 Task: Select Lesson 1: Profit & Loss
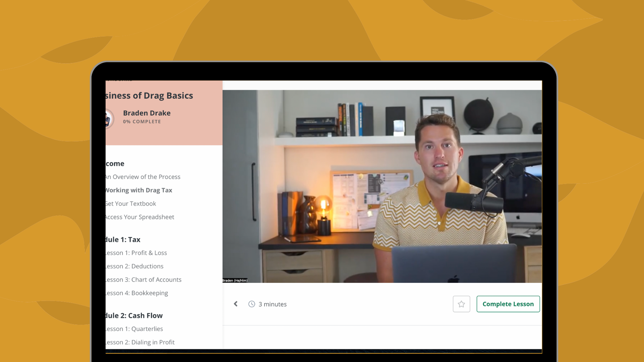point(137,253)
